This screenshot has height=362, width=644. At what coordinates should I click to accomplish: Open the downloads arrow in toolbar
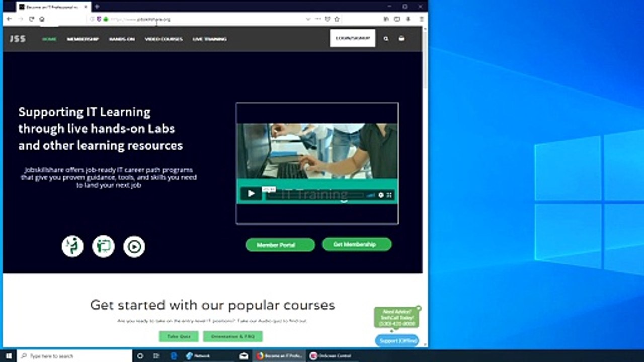coord(408,19)
